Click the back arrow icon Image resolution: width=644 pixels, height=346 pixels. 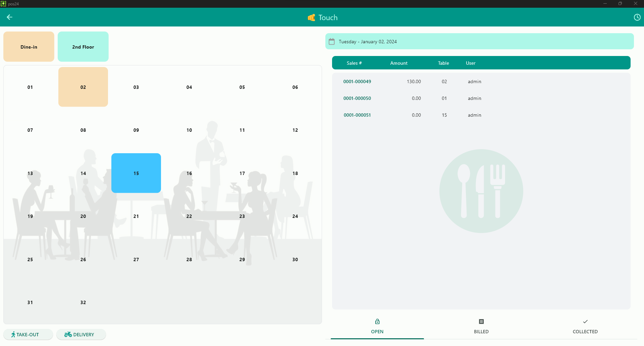[x=9, y=17]
